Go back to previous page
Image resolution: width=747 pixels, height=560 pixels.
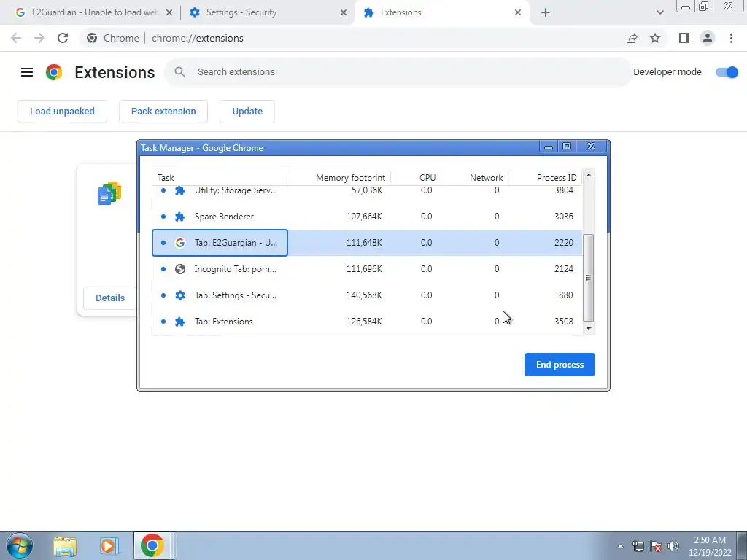pos(16,38)
